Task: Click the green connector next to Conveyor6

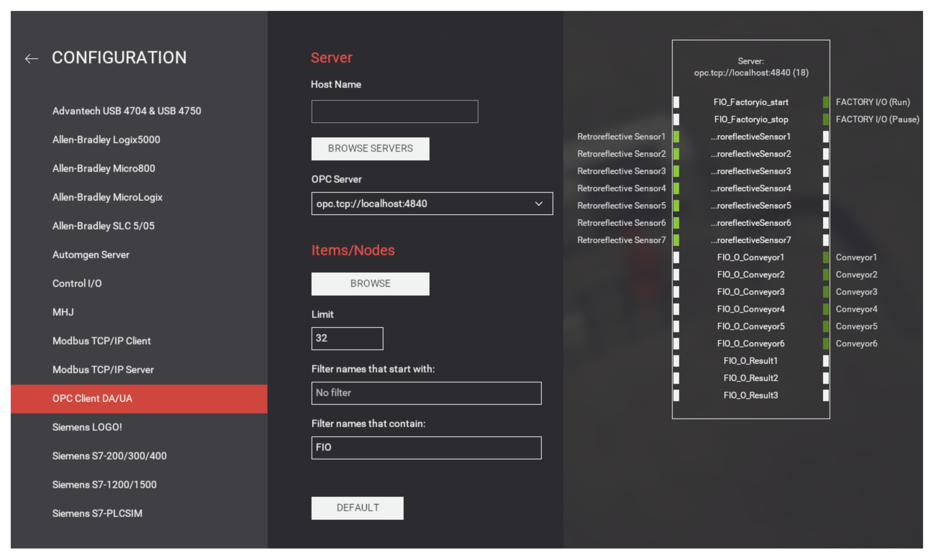Action: [826, 343]
